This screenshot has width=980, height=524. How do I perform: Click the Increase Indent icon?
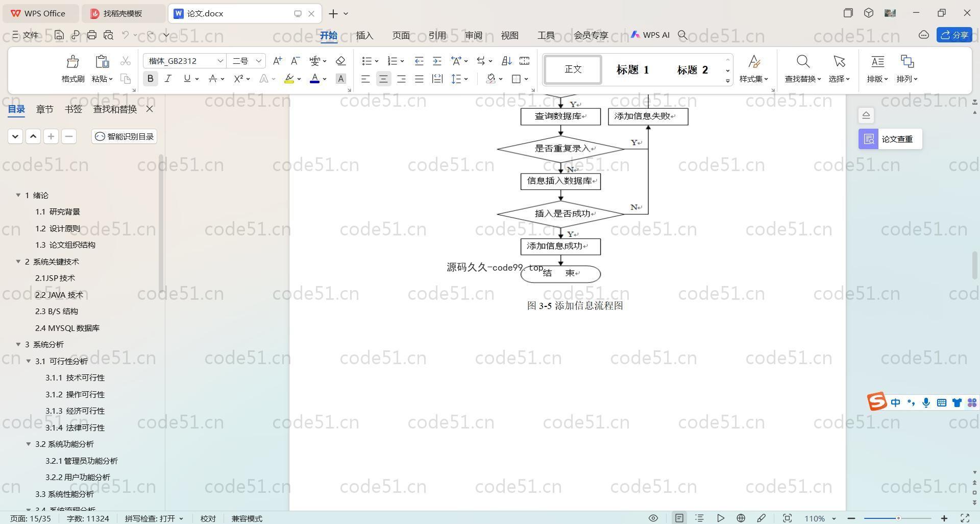pyautogui.click(x=437, y=61)
